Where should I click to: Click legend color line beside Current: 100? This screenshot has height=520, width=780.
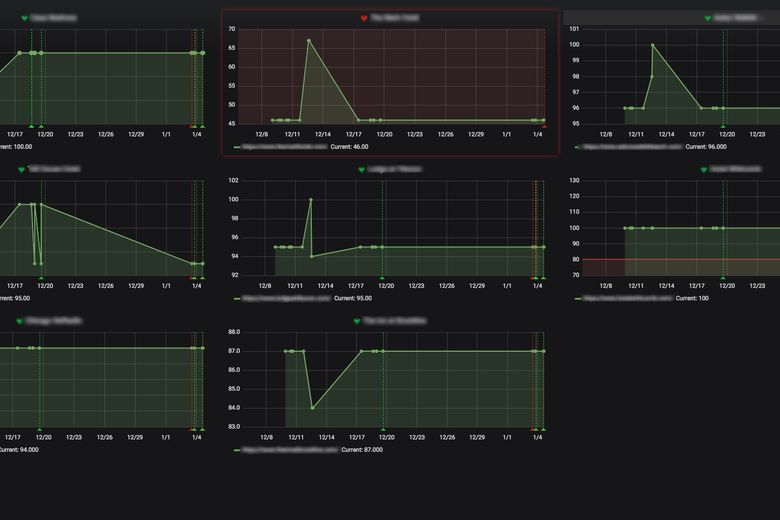579,298
